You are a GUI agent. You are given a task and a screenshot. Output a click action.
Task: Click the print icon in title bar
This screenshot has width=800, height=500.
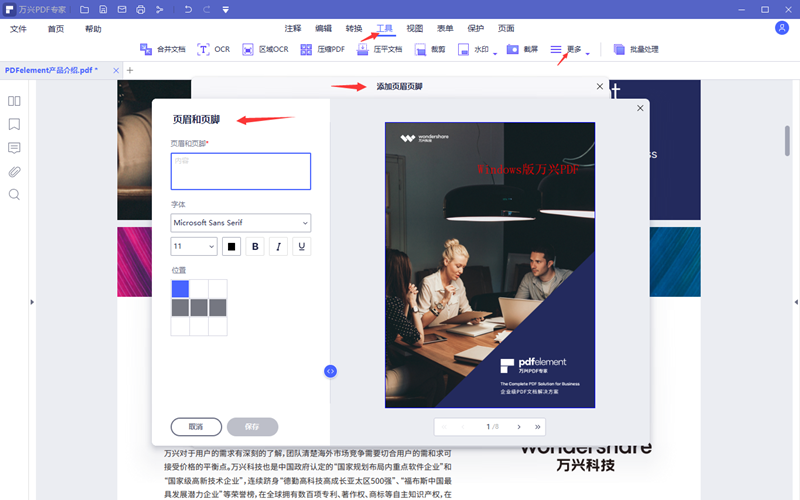141,9
